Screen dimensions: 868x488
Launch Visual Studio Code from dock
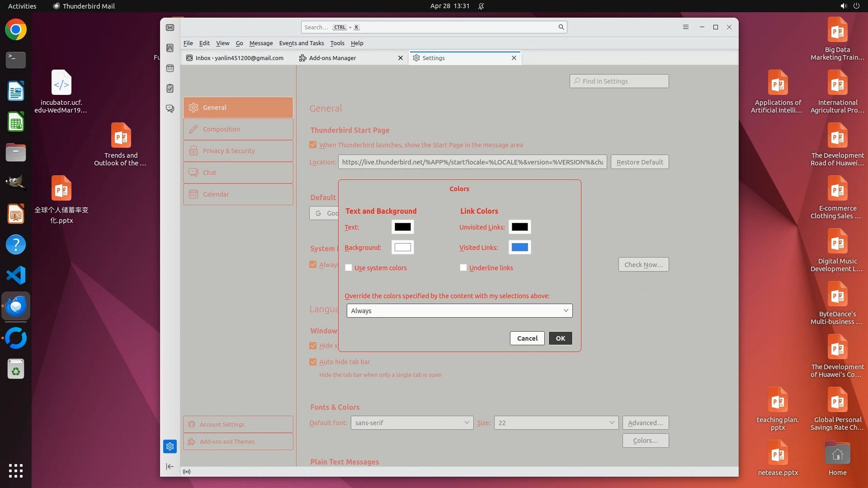click(16, 275)
